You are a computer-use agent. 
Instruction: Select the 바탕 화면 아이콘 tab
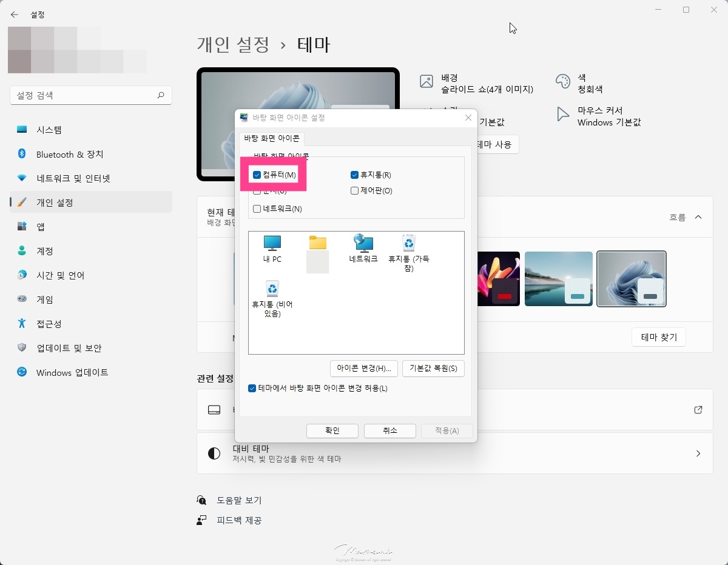(x=271, y=139)
